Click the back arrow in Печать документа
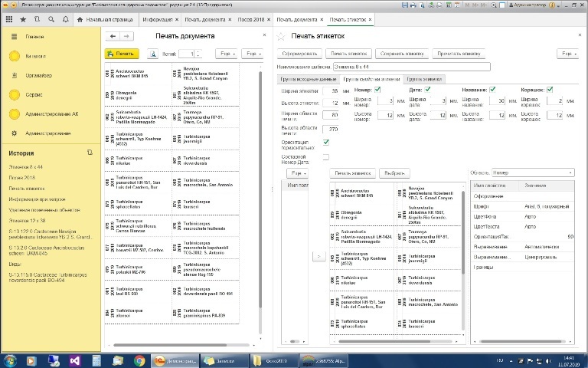588x368 pixels. (113, 36)
